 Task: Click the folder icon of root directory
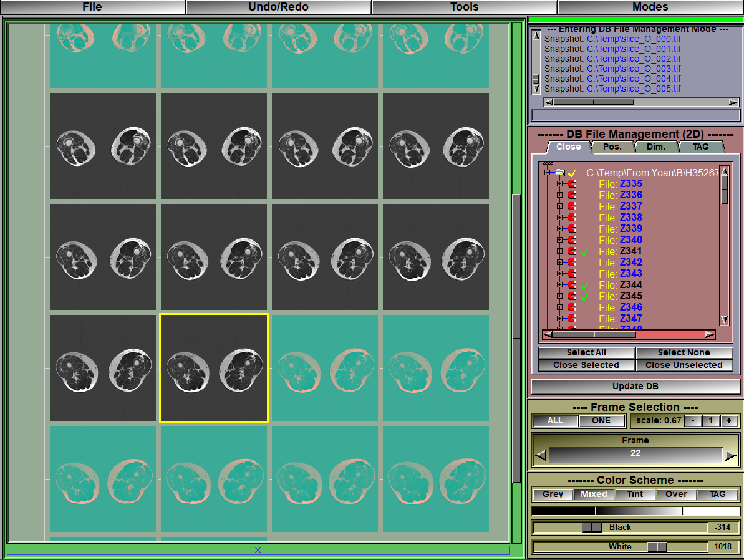[560, 172]
